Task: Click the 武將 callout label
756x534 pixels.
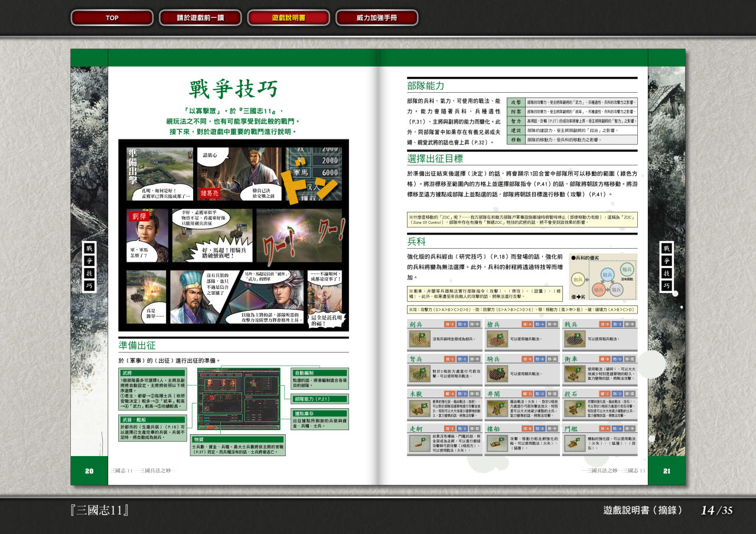Action: [153, 373]
